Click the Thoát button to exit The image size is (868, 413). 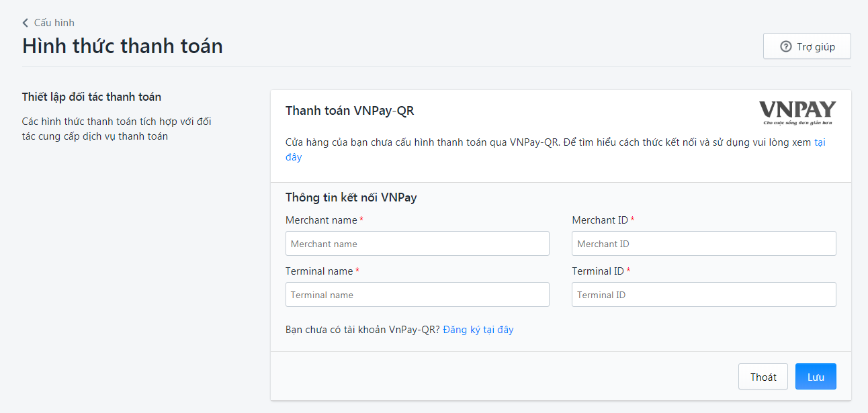[x=763, y=377]
